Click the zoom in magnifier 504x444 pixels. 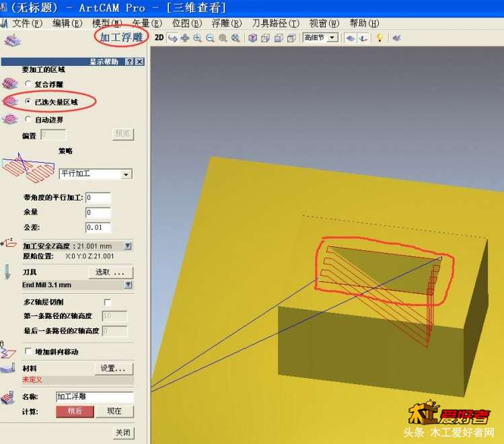point(197,38)
